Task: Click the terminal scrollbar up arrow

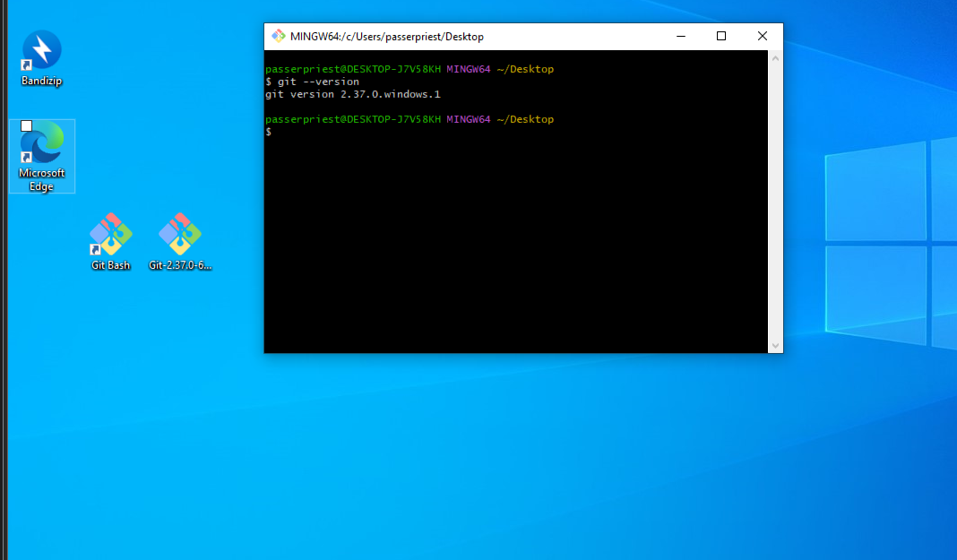Action: (x=775, y=58)
